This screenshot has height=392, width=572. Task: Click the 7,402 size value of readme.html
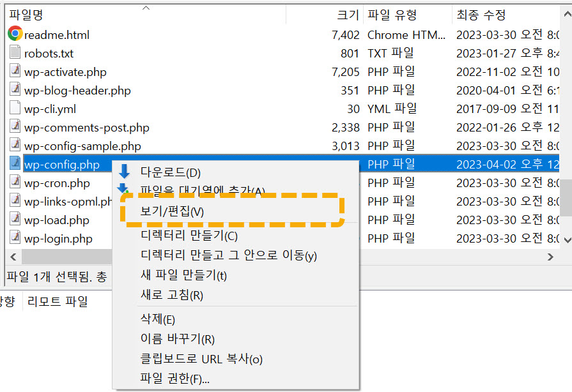point(346,35)
